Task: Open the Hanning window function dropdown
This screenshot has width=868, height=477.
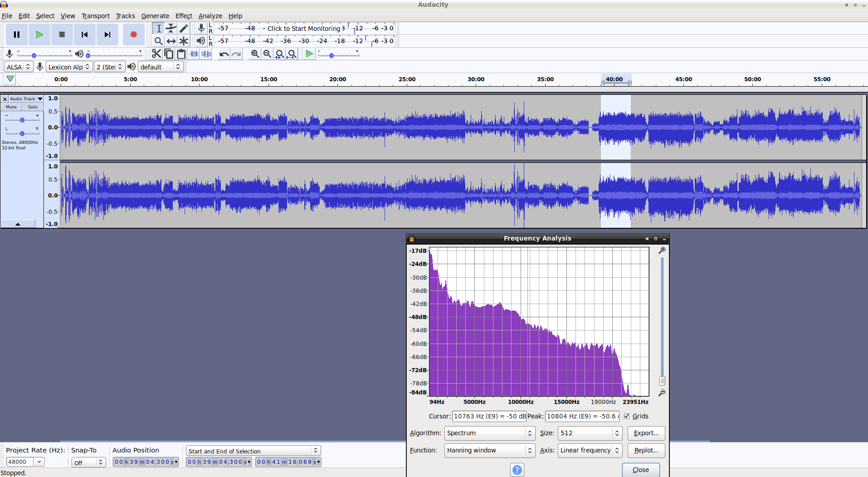Action: click(490, 450)
